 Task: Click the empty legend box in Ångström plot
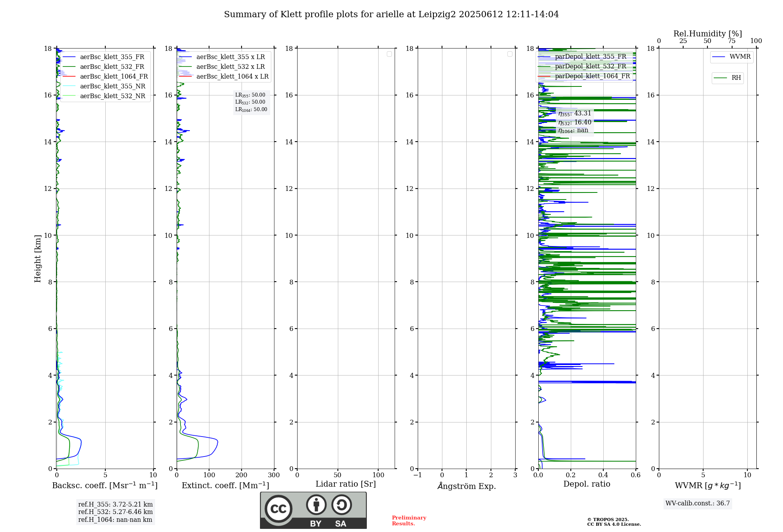[x=510, y=54]
